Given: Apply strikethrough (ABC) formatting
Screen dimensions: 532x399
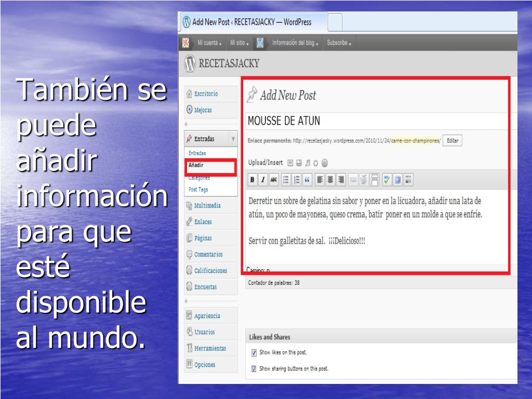Looking at the screenshot, I should click(x=273, y=180).
